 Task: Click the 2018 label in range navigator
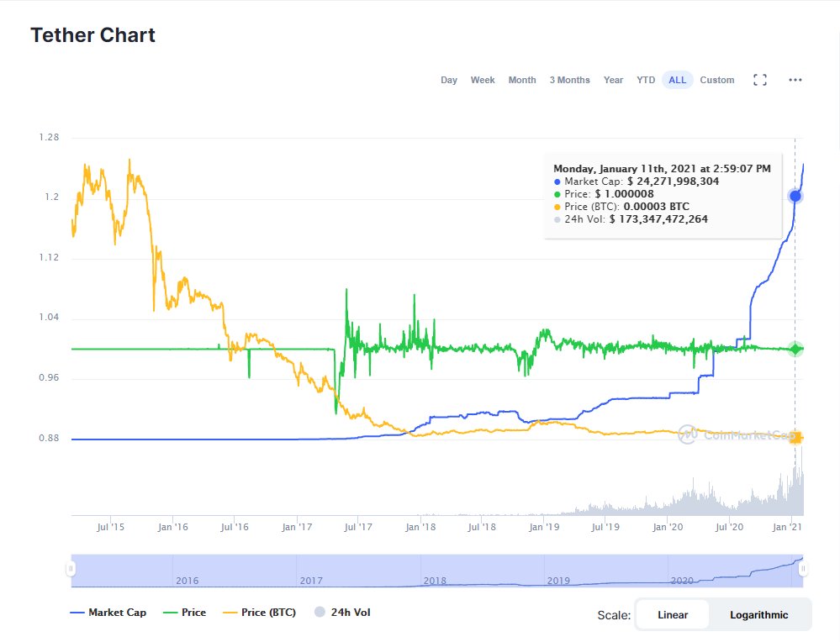(x=435, y=581)
